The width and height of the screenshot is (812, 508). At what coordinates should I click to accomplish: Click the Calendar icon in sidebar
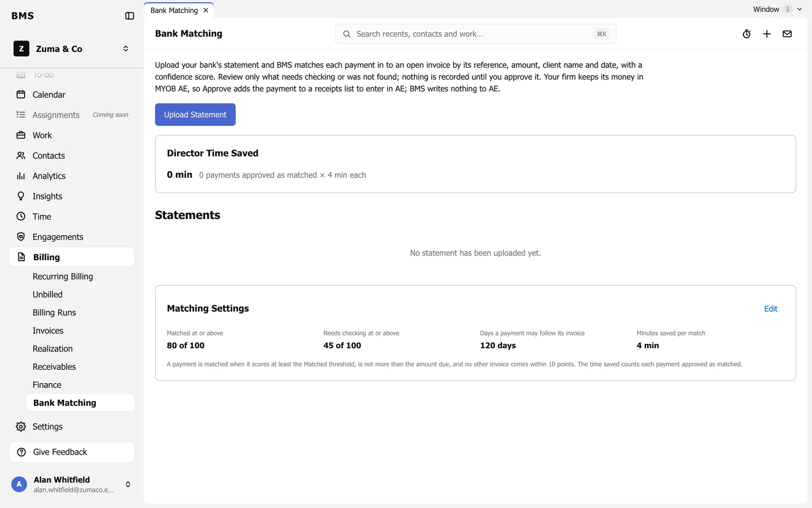click(x=21, y=95)
